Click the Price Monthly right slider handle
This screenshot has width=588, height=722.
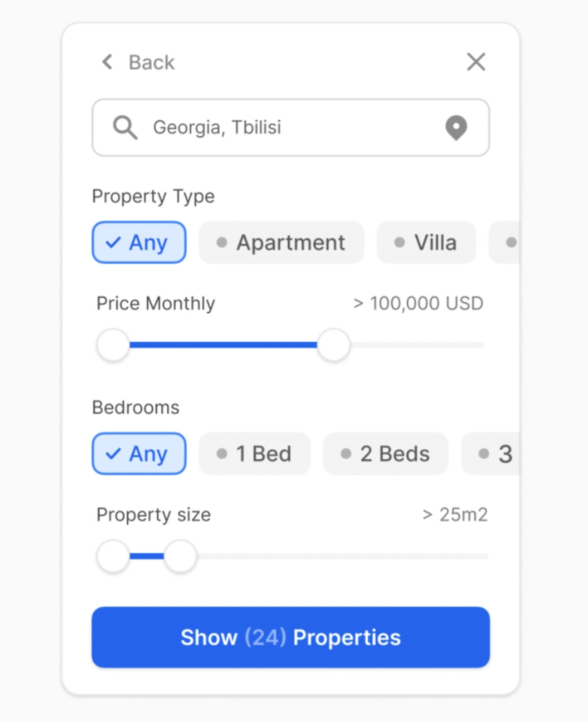(x=334, y=345)
